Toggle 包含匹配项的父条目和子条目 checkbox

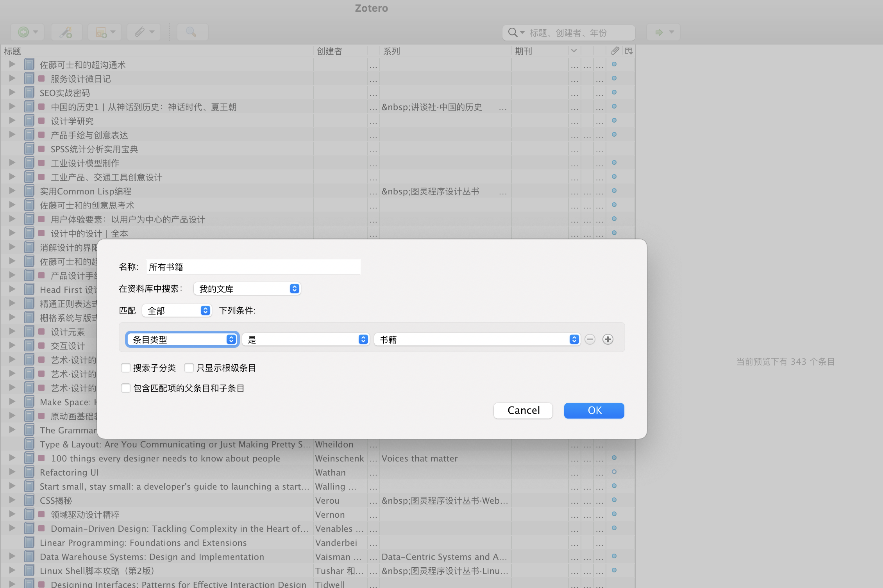(125, 388)
